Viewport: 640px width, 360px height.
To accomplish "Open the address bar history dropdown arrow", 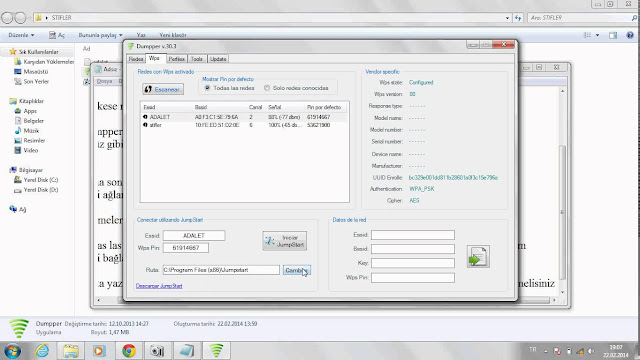I will (x=507, y=18).
